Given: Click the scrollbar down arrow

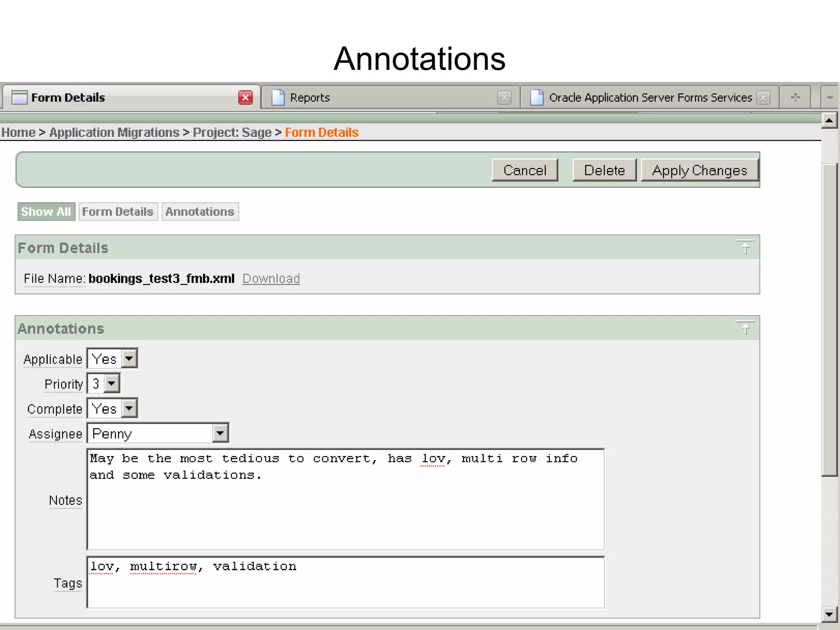Looking at the screenshot, I should click(x=829, y=614).
